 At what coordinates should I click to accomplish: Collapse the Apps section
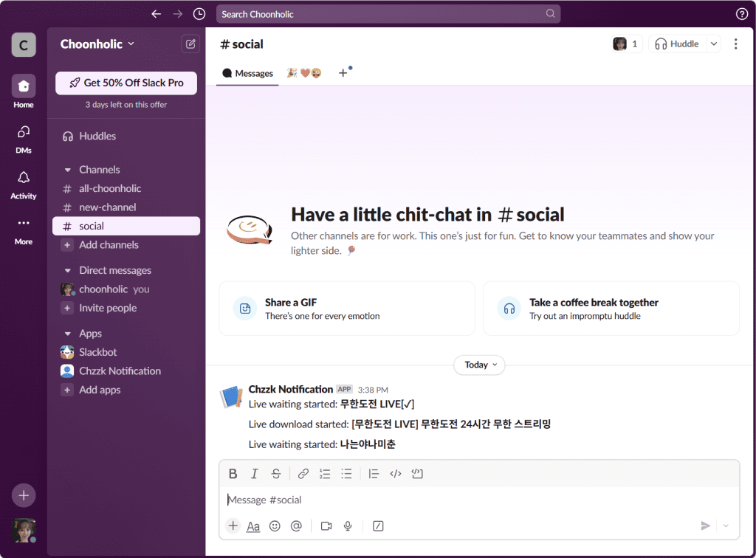(67, 334)
